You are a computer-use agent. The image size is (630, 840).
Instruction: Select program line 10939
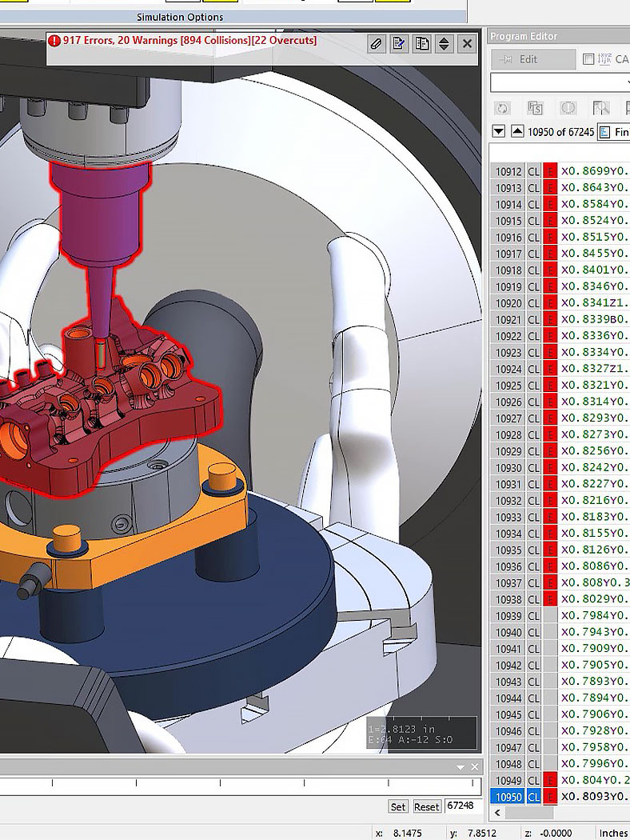(560, 615)
